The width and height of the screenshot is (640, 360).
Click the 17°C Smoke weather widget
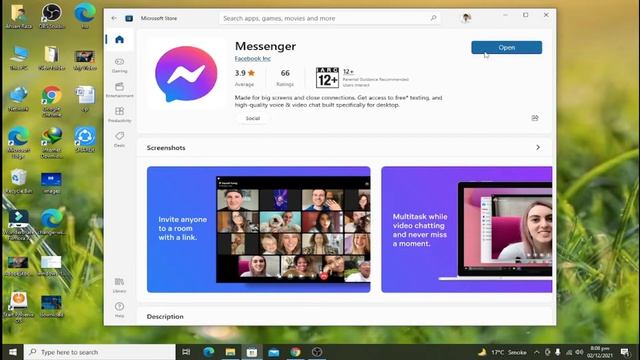click(503, 352)
